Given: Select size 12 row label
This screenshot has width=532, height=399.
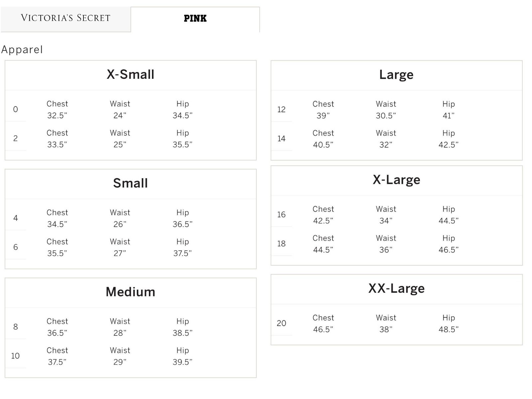Looking at the screenshot, I should pyautogui.click(x=281, y=109).
